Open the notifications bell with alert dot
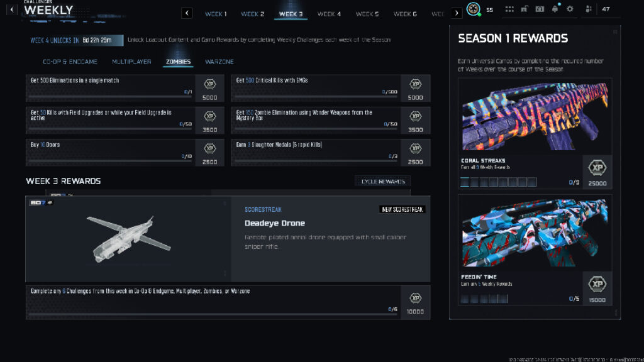The height and width of the screenshot is (362, 644). pos(555,9)
